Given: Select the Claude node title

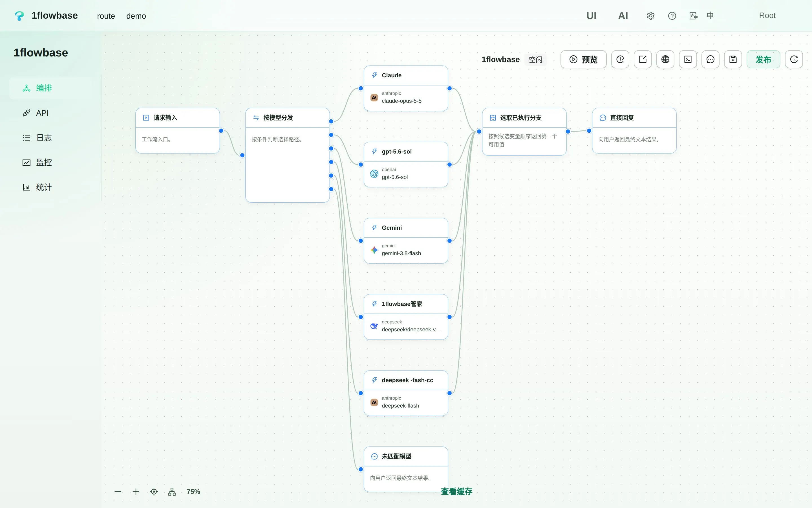Looking at the screenshot, I should [392, 75].
